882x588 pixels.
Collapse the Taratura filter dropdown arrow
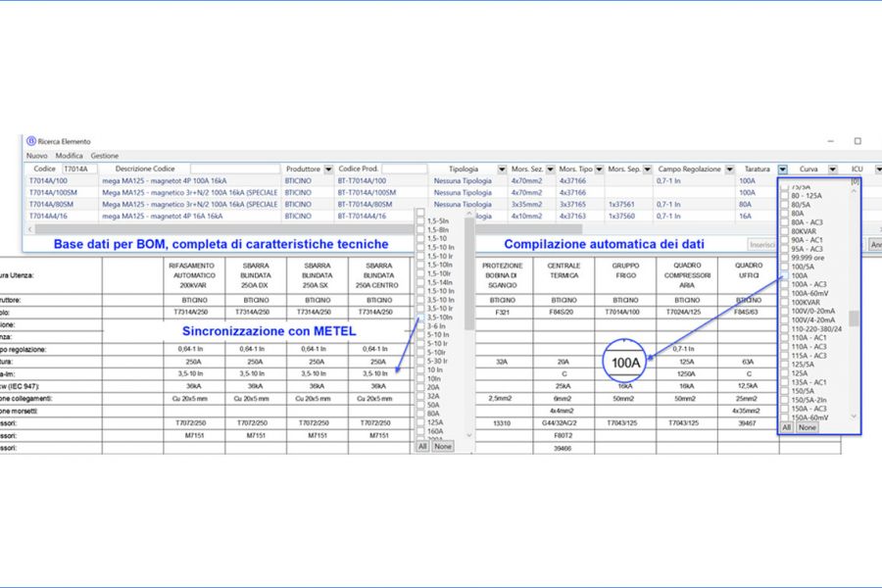pyautogui.click(x=782, y=170)
